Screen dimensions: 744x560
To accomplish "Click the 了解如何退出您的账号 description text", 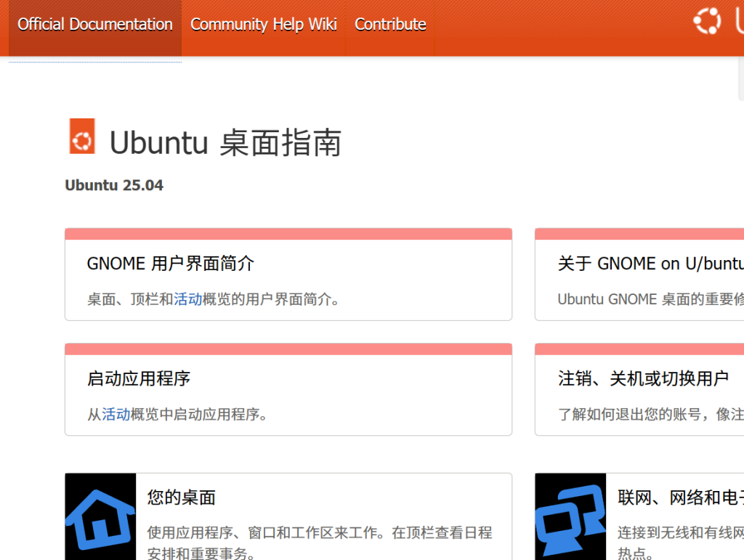I will (650, 415).
